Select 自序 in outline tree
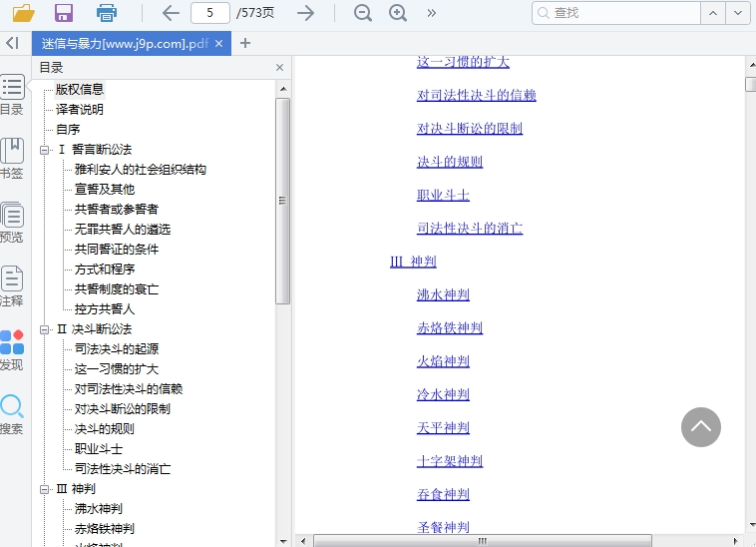This screenshot has width=756, height=547. click(68, 130)
